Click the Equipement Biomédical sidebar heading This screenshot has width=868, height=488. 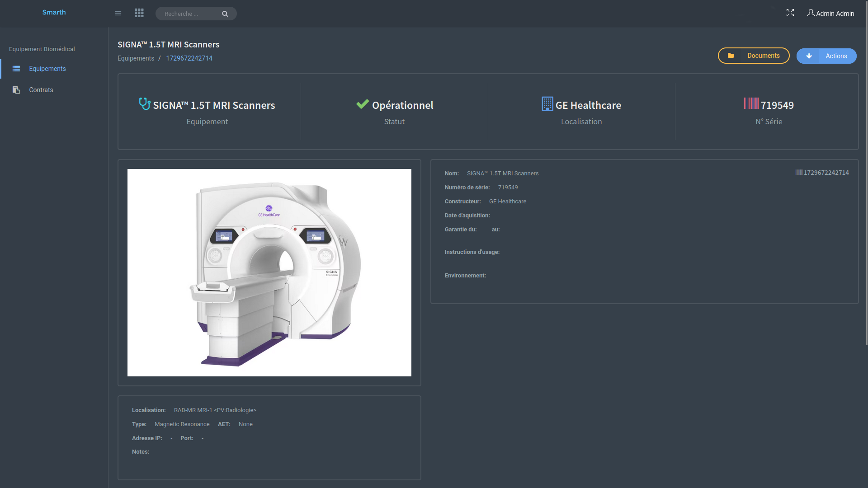click(42, 49)
